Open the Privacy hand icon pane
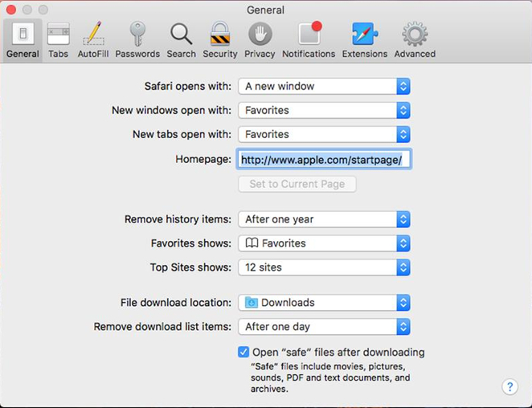 tap(260, 40)
